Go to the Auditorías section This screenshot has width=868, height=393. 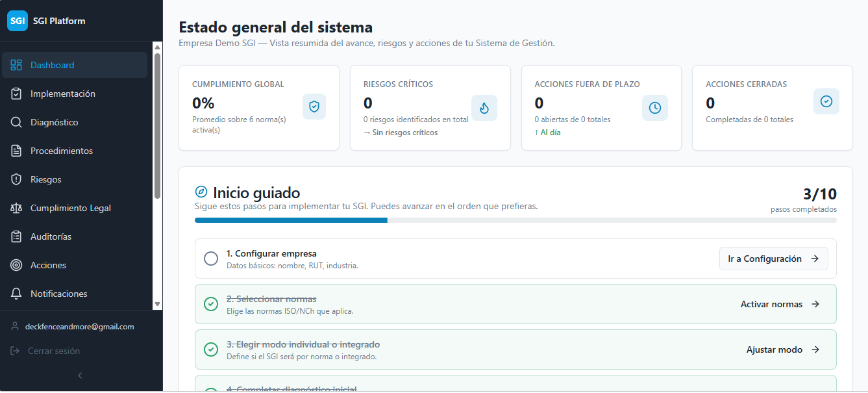[x=75, y=236]
